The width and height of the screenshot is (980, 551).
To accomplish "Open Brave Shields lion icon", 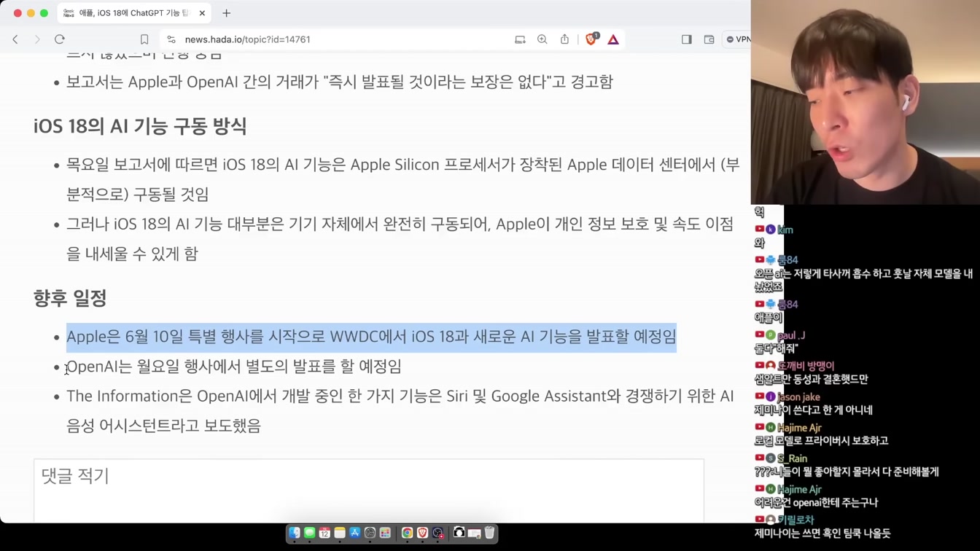I will 591,39.
